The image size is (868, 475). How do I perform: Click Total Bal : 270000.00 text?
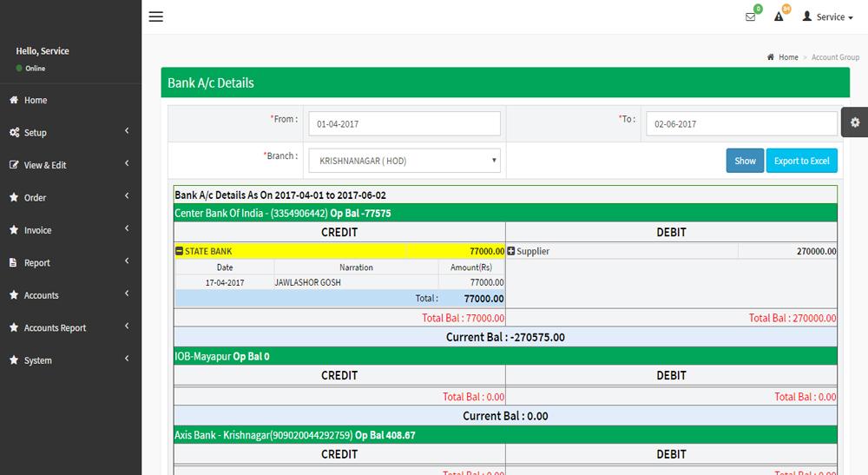click(792, 318)
